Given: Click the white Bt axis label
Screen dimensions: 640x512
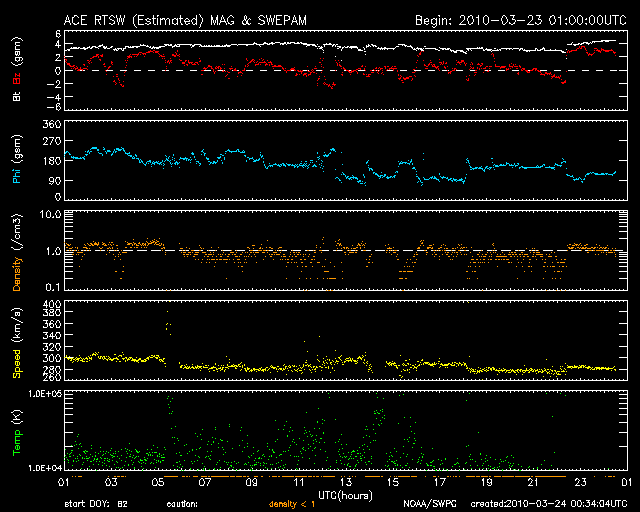Looking at the screenshot, I should pos(17,98).
